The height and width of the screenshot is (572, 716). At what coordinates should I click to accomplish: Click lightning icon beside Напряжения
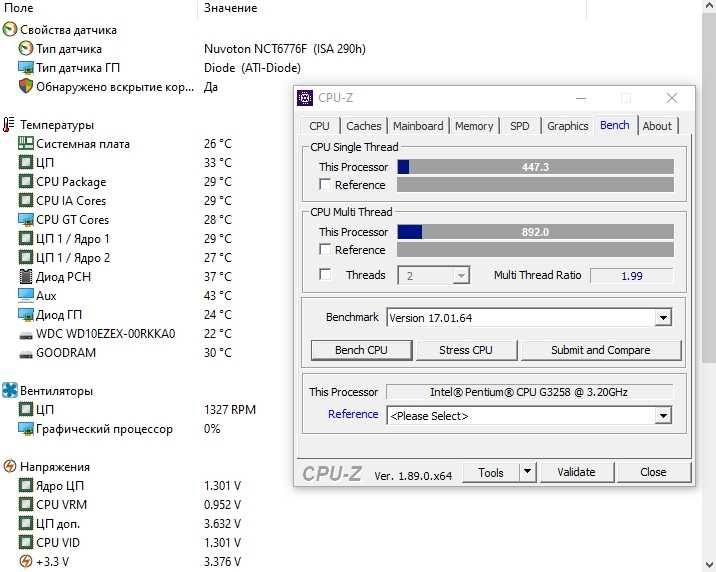[x=10, y=467]
